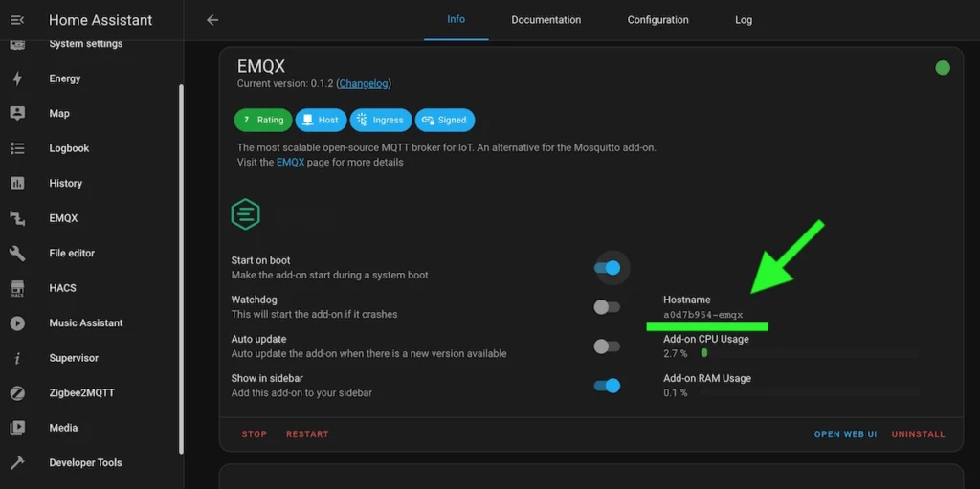Switch to the Documentation tab
Viewport: 980px width, 489px height.
546,20
